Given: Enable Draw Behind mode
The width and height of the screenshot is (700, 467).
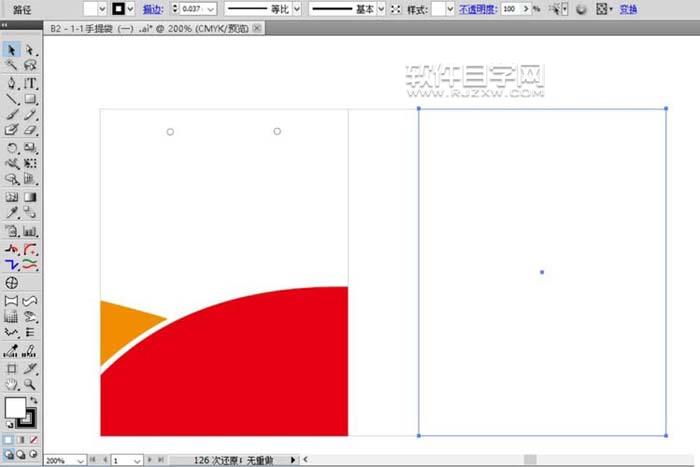Looking at the screenshot, I should (x=21, y=454).
